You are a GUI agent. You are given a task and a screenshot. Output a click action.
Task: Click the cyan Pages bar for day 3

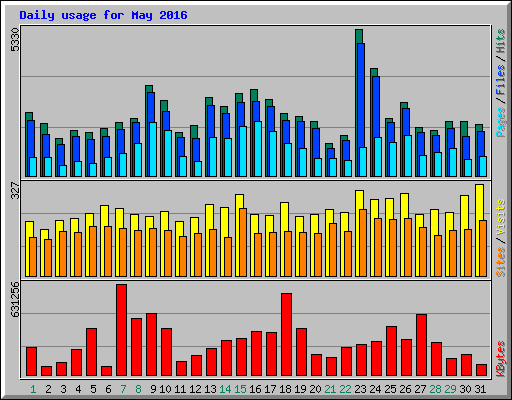pyautogui.click(x=63, y=171)
